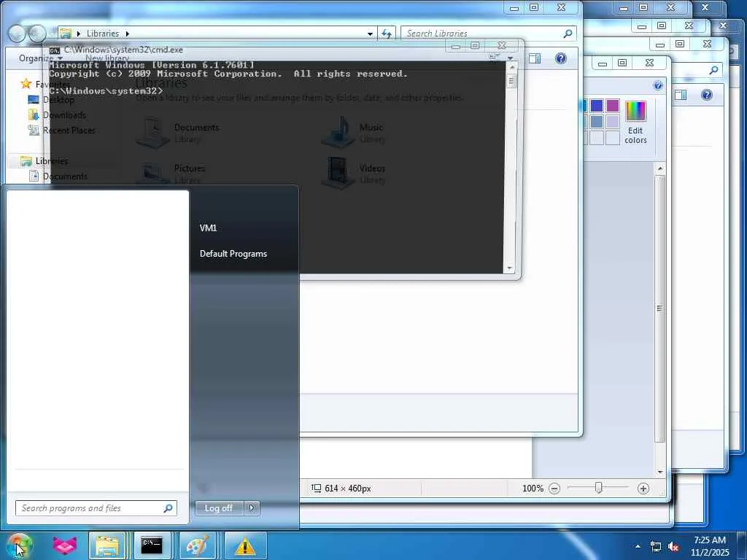Click Paint's vertical scrollbar up arrow
The image size is (747, 560).
pos(660,168)
